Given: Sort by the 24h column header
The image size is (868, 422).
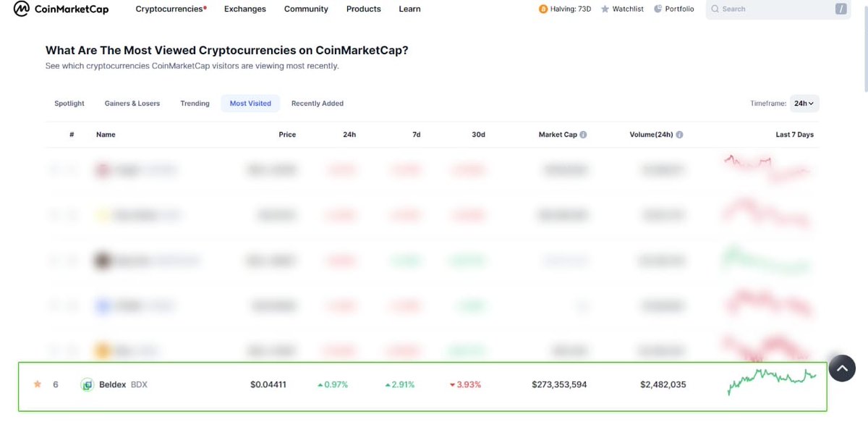Looking at the screenshot, I should point(349,135).
